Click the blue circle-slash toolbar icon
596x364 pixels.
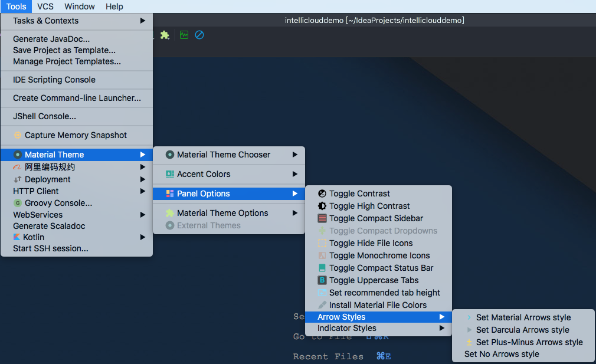199,35
